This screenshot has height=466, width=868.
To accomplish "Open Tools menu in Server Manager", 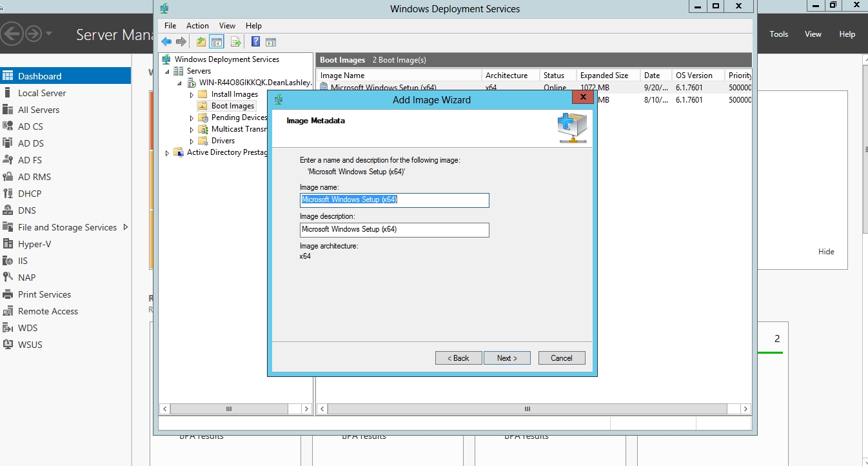I will click(778, 34).
